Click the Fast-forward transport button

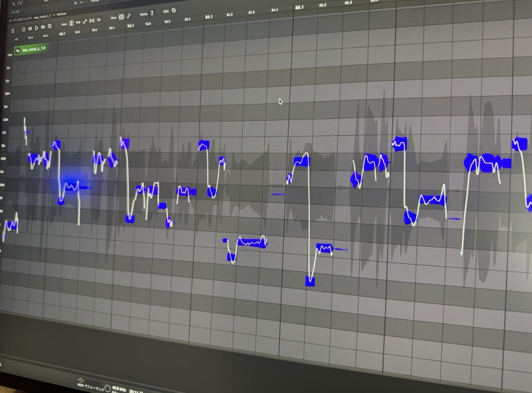pyautogui.click(x=43, y=27)
